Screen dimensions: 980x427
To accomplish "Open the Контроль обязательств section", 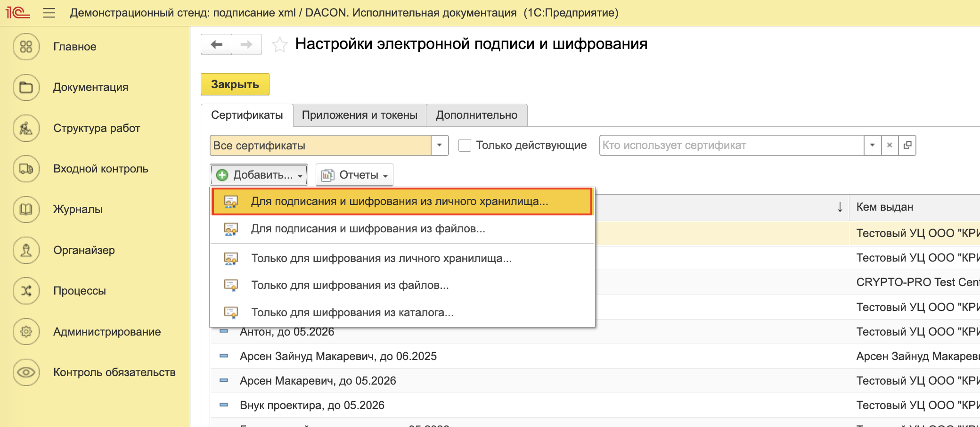I will pyautogui.click(x=114, y=372).
